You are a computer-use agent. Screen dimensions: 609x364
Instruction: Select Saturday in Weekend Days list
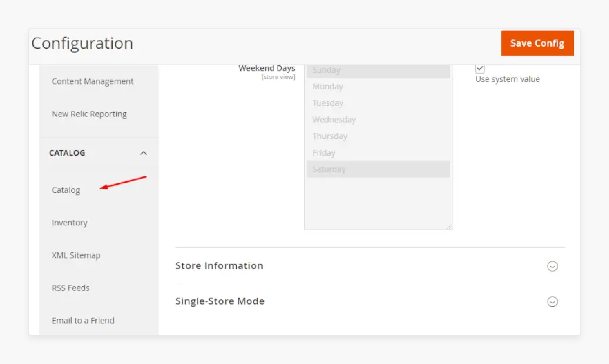(378, 169)
